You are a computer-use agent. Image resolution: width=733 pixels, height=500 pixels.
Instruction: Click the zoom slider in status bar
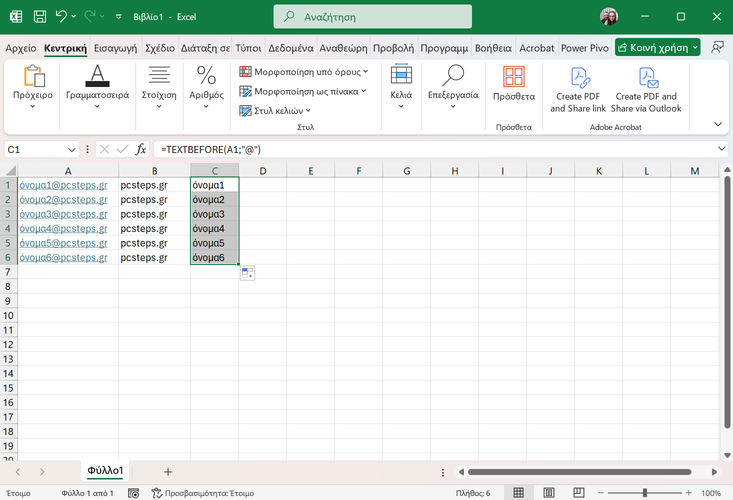645,493
